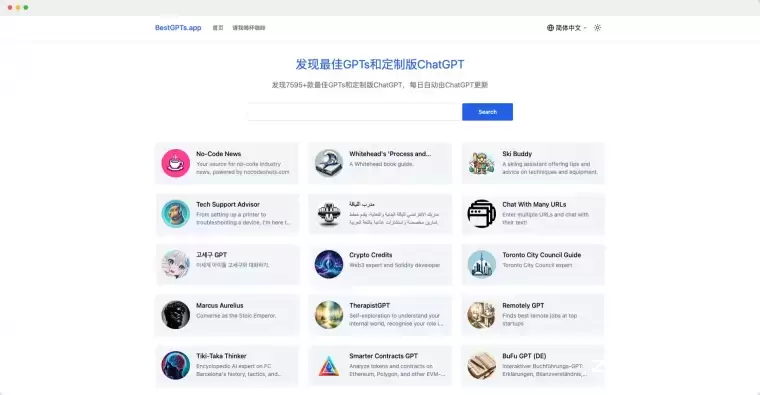Screen dimensions: 760x395
Task: Toggle the sun light/dark theme
Action: pos(598,28)
